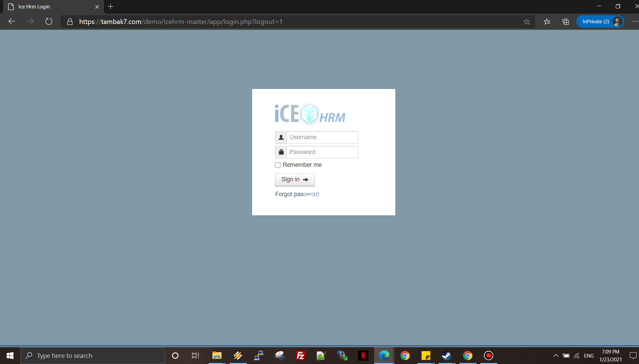Open a new tab with plus button
This screenshot has height=364, width=639.
[111, 7]
